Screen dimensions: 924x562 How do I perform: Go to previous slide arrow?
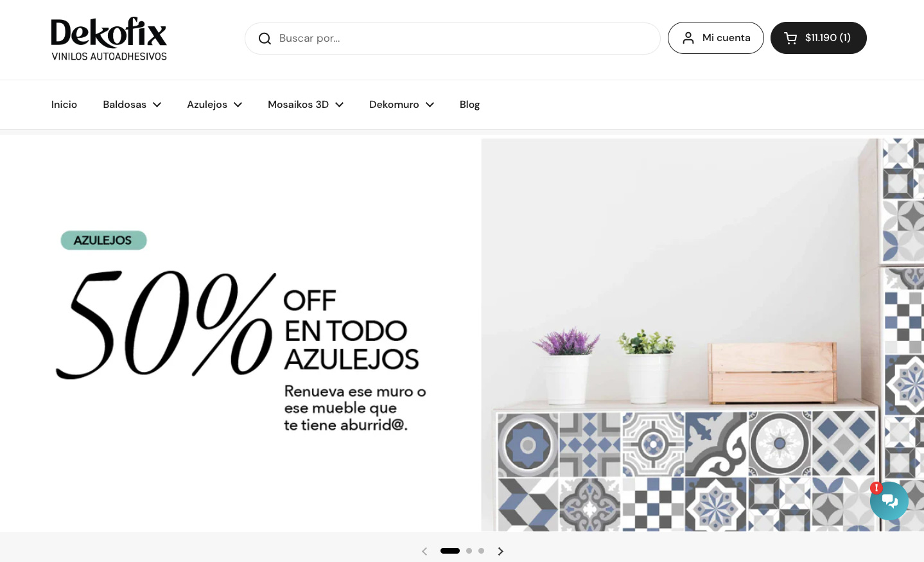point(424,551)
